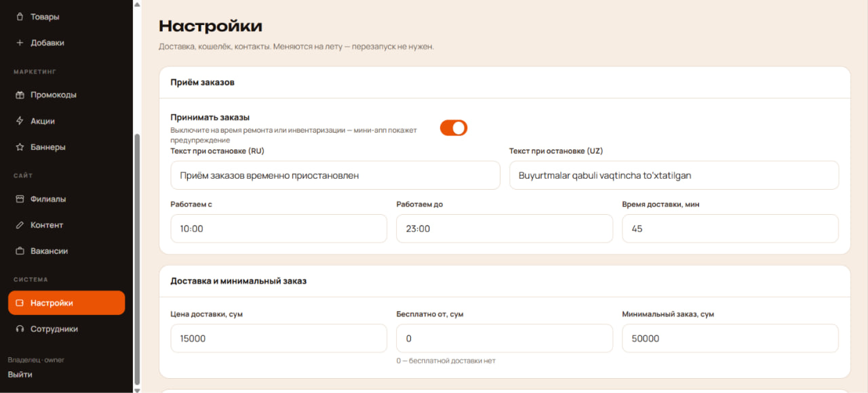This screenshot has height=393, width=868.
Task: Open the Товары menu item
Action: coord(66,16)
